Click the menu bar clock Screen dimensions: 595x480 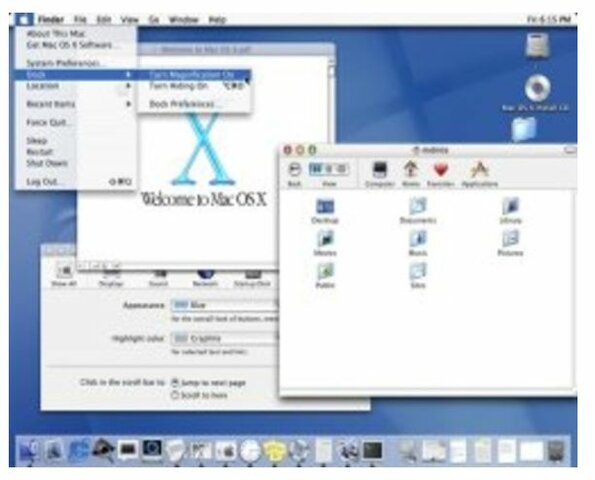tap(549, 19)
